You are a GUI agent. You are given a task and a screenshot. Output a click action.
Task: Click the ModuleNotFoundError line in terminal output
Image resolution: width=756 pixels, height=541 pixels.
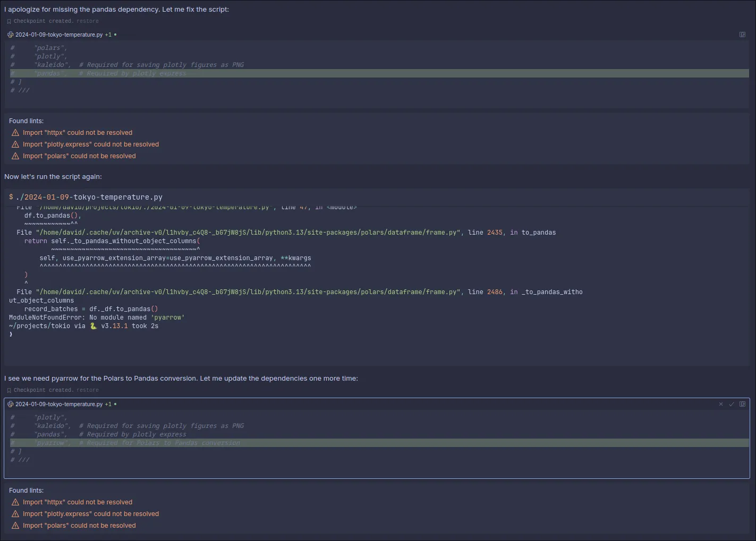(97, 317)
